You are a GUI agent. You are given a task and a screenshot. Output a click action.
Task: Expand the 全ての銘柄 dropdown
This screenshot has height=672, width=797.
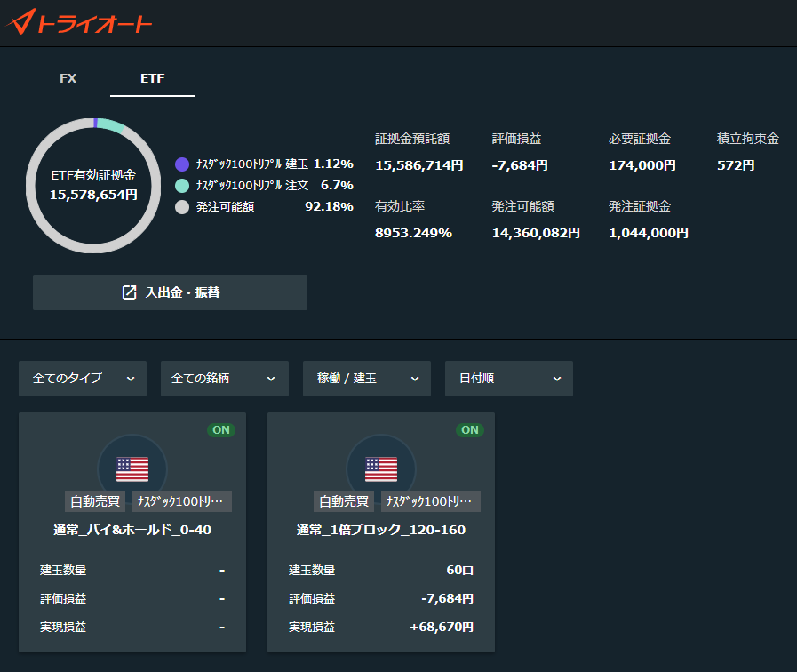point(225,379)
